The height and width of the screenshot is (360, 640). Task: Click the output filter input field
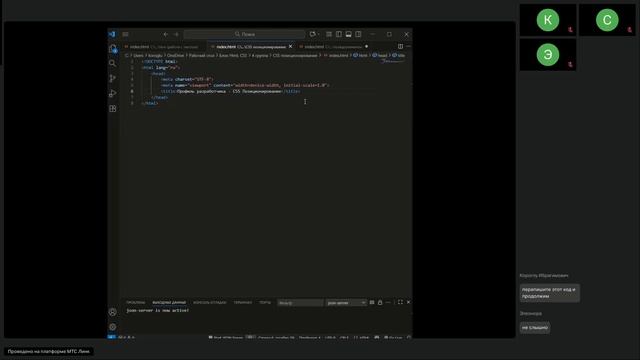[300, 303]
